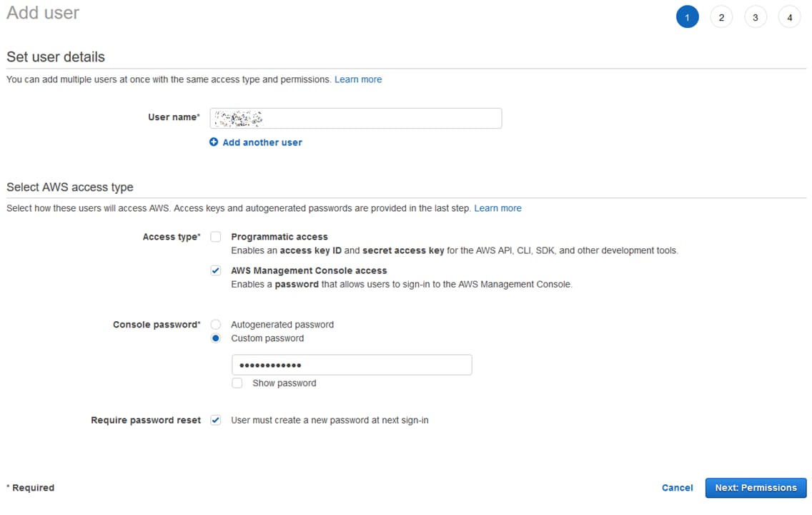Viewport: 812px width, 515px height.
Task: Cancel the Add user wizard
Action: coord(677,488)
